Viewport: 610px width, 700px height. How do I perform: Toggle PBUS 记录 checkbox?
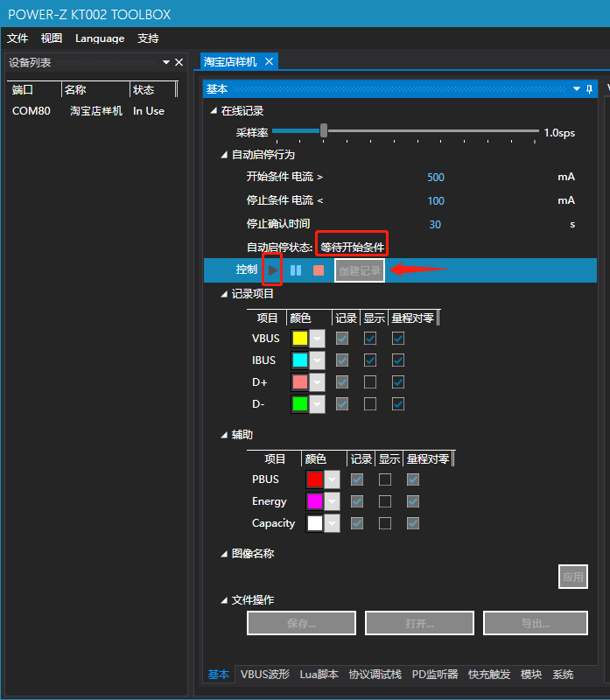point(357,479)
